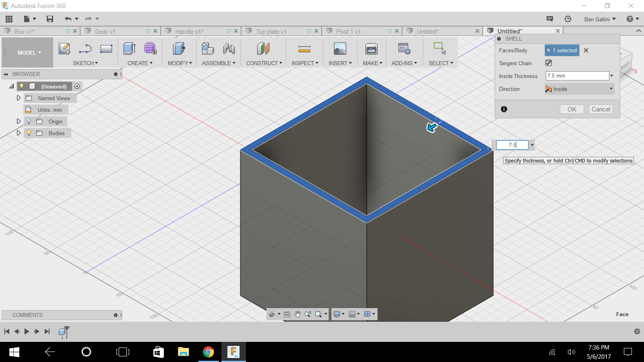Click the Inside Thickness input field
Screen dimensions: 644x362
577,76
